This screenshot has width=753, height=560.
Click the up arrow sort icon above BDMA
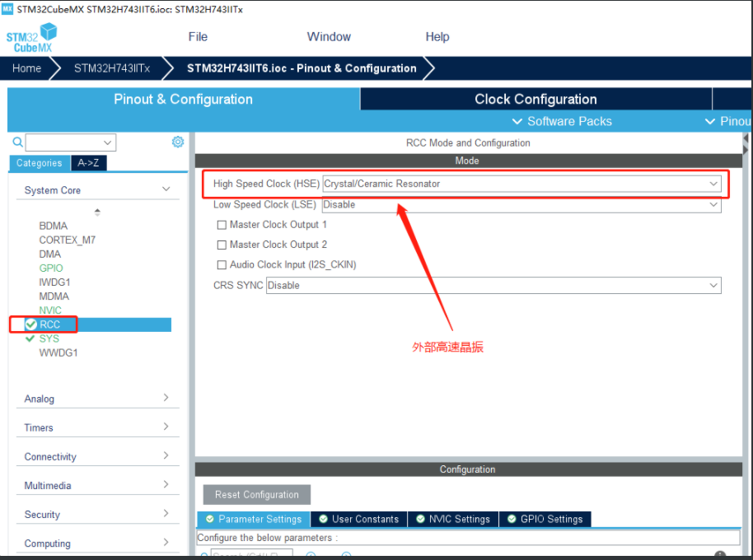(x=97, y=212)
